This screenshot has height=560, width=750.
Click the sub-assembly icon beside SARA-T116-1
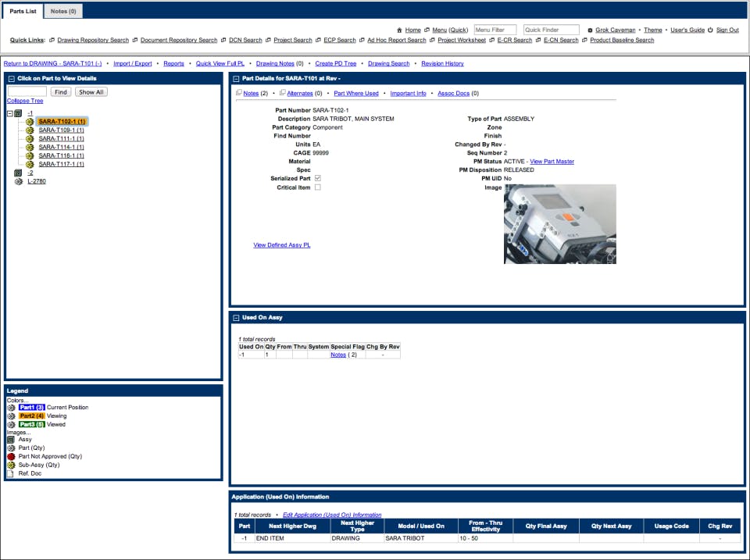(x=30, y=155)
